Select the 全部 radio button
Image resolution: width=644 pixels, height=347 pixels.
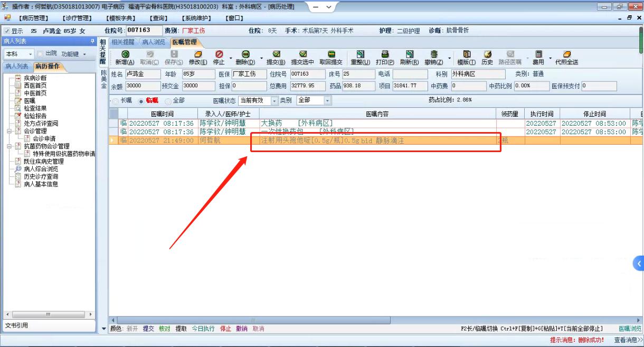pyautogui.click(x=168, y=100)
